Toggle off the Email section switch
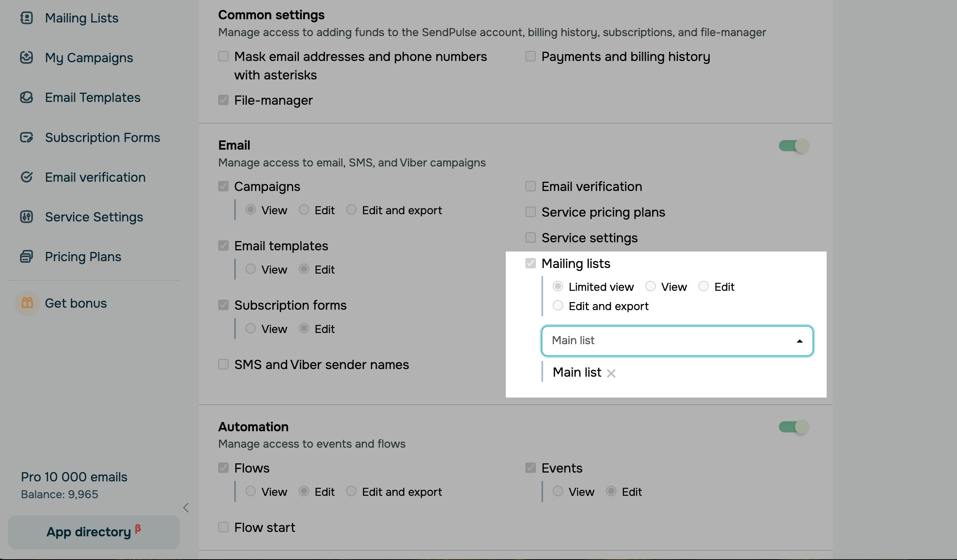957x560 pixels. click(x=794, y=146)
